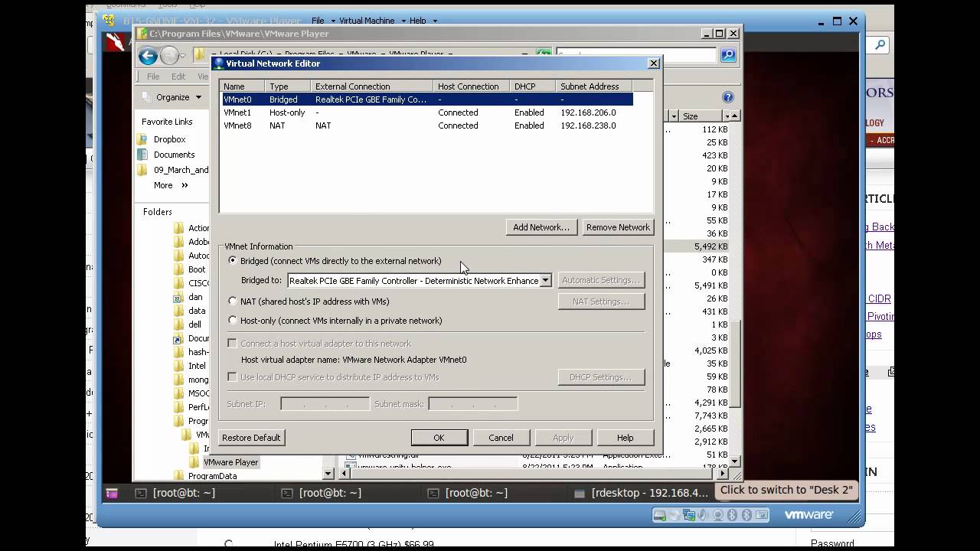
Task: Click the Subnet IP input field
Action: coord(325,404)
